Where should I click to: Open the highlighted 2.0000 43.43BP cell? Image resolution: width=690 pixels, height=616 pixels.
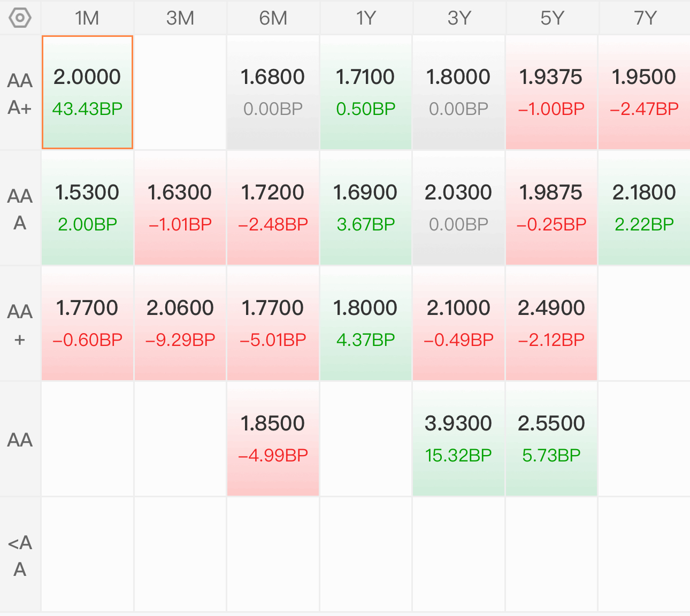(x=87, y=93)
